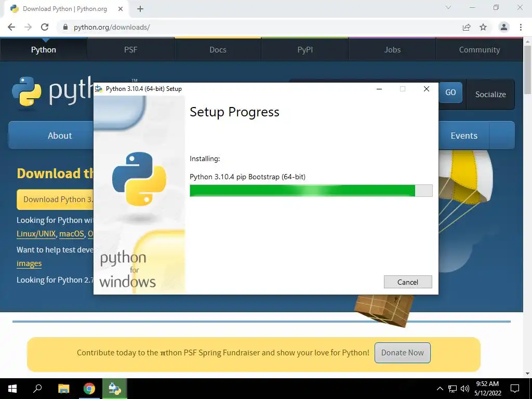Image resolution: width=532 pixels, height=399 pixels.
Task: Click the Setup Progress heading
Action: pyautogui.click(x=234, y=112)
